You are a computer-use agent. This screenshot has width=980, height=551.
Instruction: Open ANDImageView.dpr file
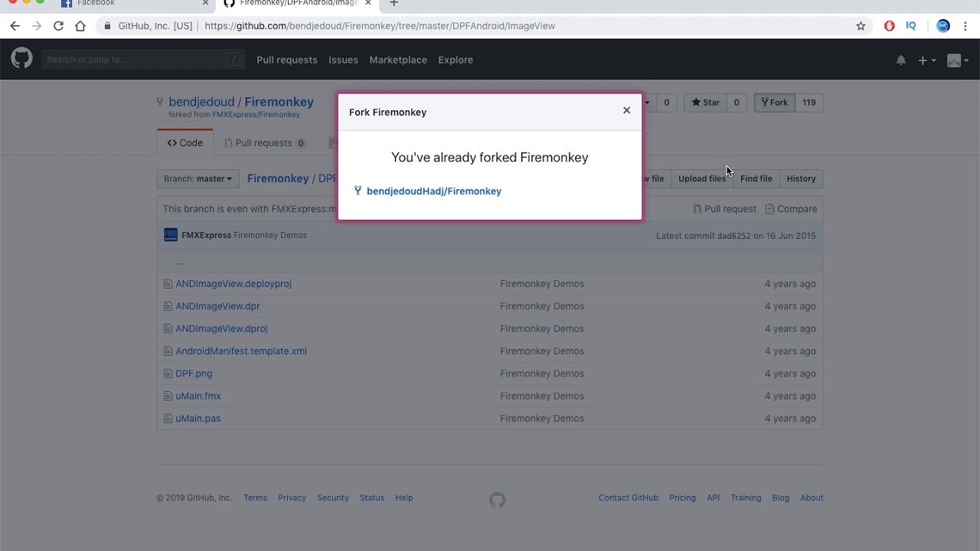217,306
